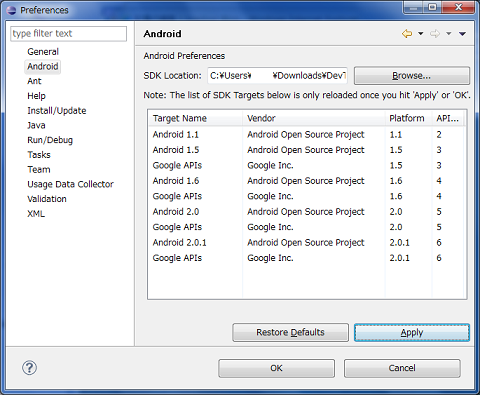Image resolution: width=480 pixels, height=395 pixels.
Task: Select Google APIs row with platform 2.0.1
Action: 307,258
